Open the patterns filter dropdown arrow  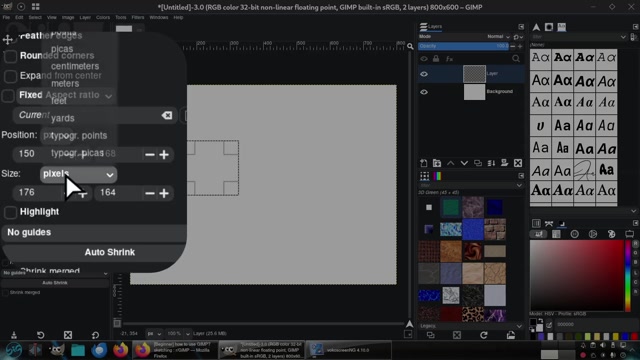(519, 185)
